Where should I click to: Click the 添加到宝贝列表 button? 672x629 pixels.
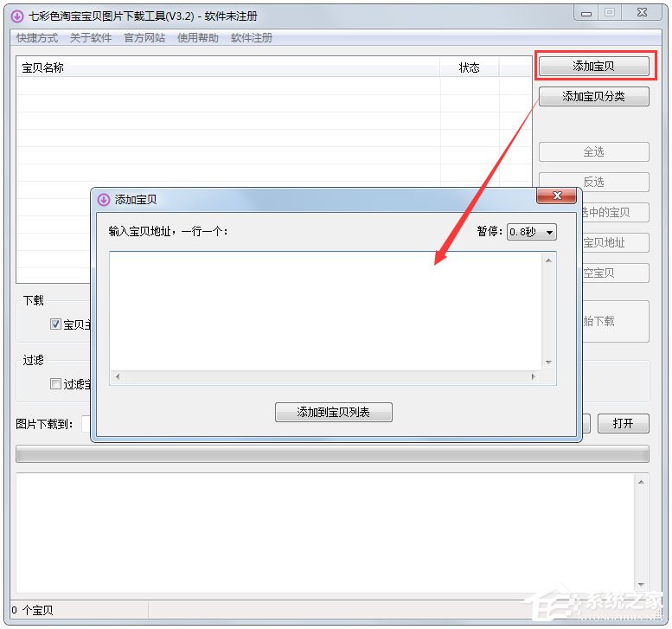333,413
